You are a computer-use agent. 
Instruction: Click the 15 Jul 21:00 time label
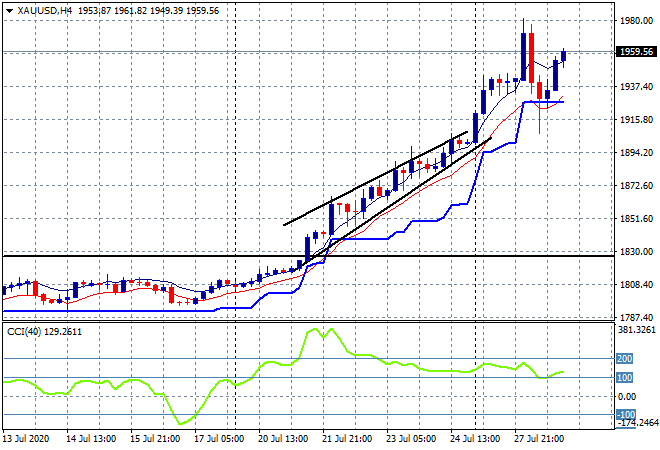[x=155, y=439]
